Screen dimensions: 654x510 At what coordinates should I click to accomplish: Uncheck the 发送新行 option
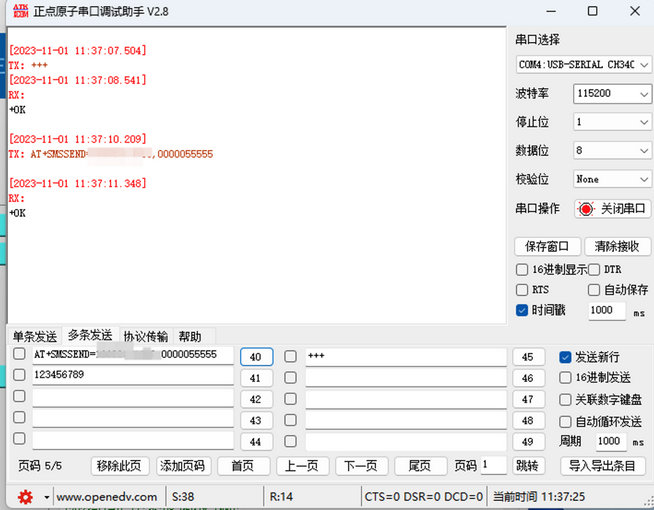(565, 357)
